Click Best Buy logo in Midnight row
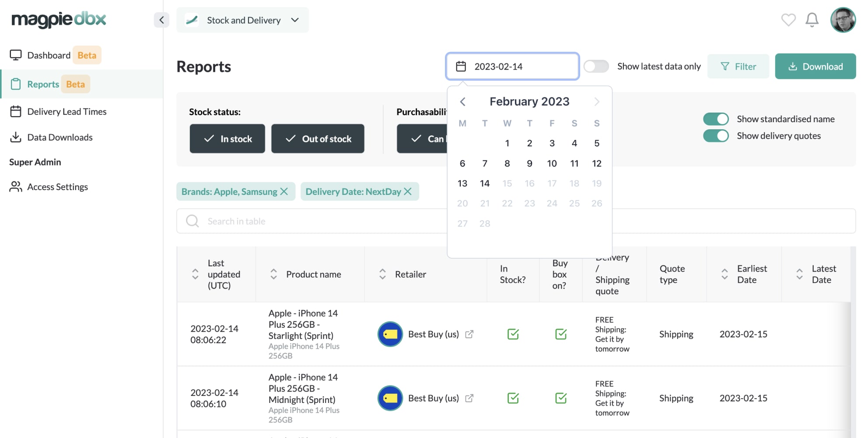This screenshot has width=868, height=438. click(x=390, y=398)
